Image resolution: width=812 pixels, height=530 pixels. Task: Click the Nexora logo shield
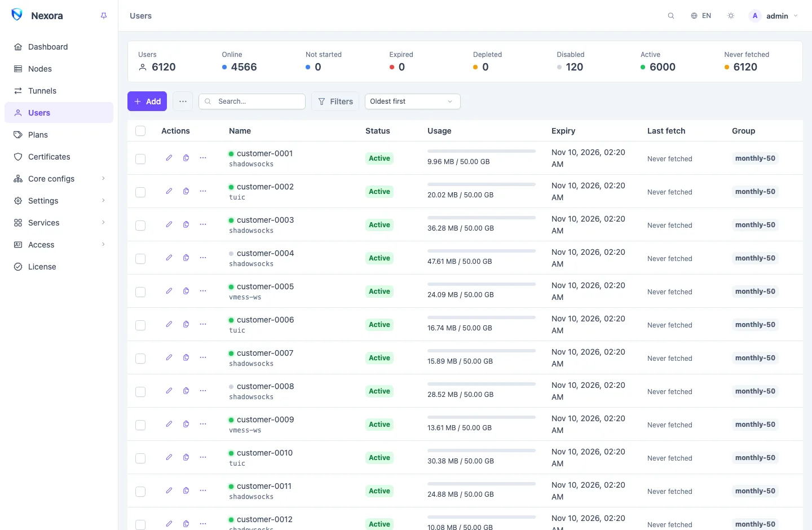[17, 15]
